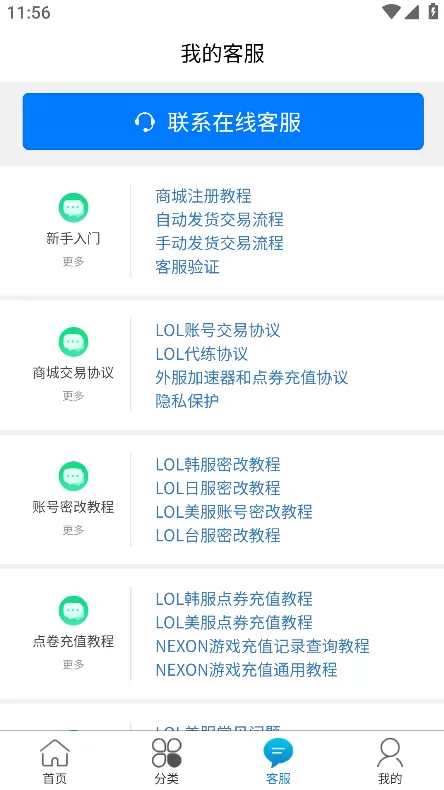Click the 联系在线客服 button
The height and width of the screenshot is (790, 444).
[223, 121]
